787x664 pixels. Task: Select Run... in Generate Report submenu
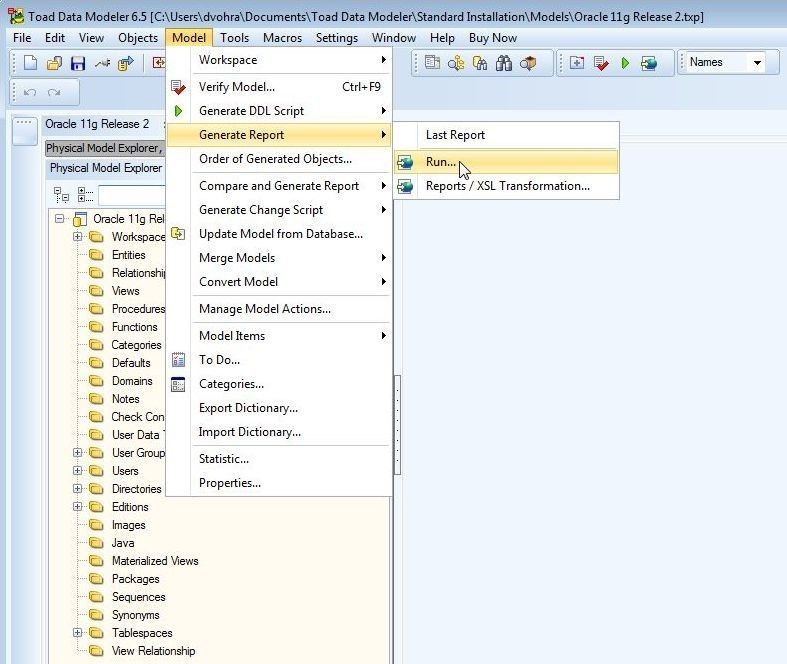[x=506, y=162]
